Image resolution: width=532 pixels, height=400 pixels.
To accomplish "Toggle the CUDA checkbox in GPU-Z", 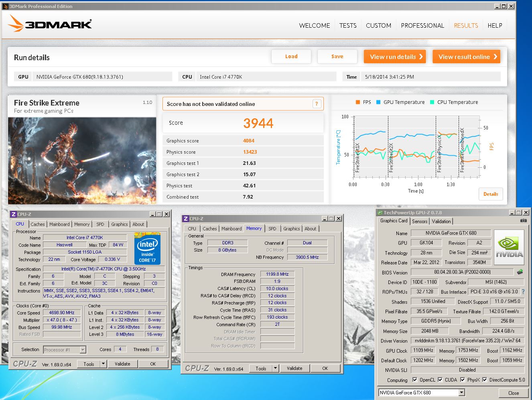I will tap(440, 380).
